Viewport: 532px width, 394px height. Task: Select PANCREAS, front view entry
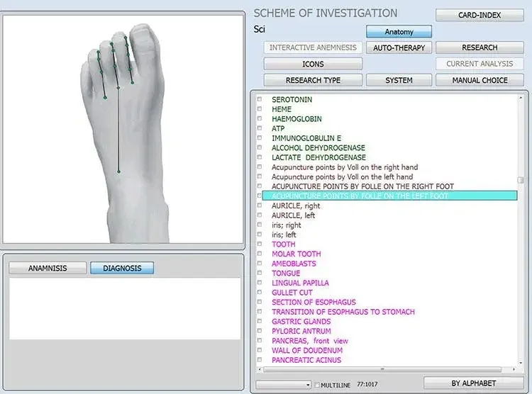(x=309, y=341)
